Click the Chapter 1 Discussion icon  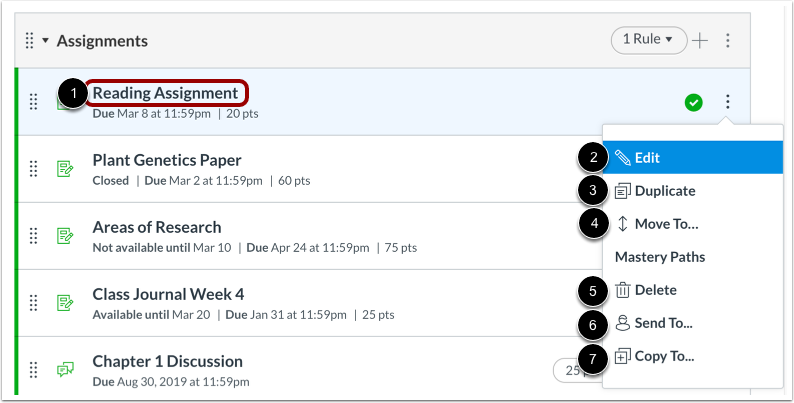point(65,370)
